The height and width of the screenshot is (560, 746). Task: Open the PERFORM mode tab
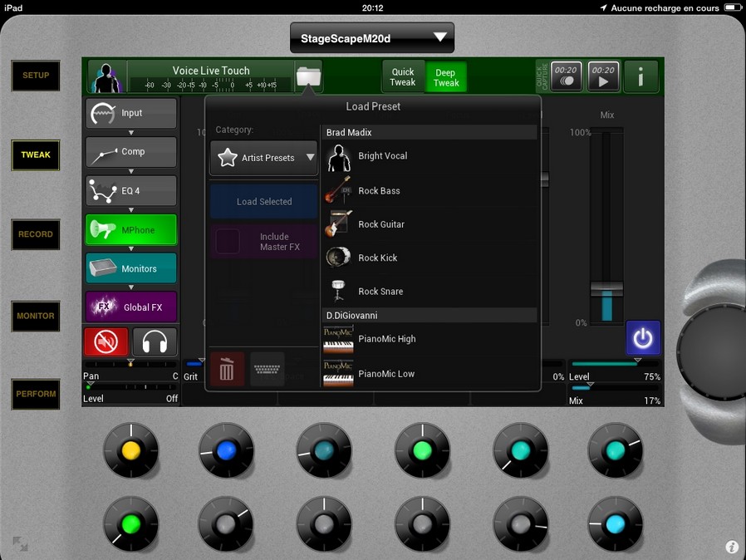point(36,394)
